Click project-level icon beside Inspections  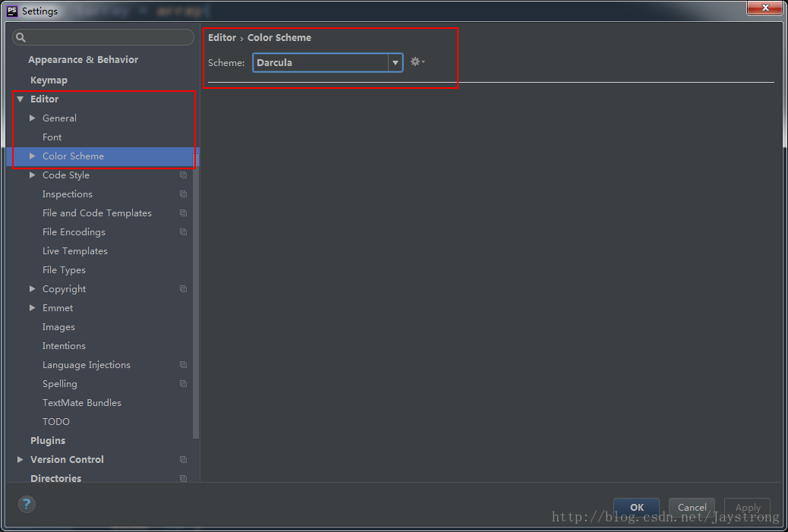pyautogui.click(x=184, y=194)
